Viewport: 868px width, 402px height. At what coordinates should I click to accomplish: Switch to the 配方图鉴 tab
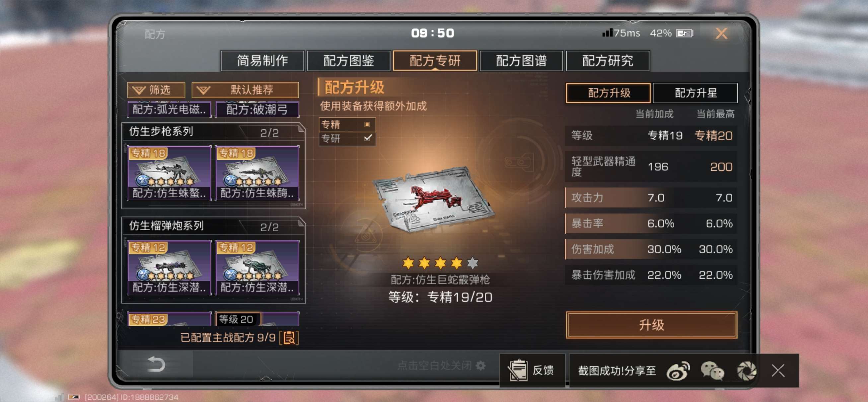[348, 61]
